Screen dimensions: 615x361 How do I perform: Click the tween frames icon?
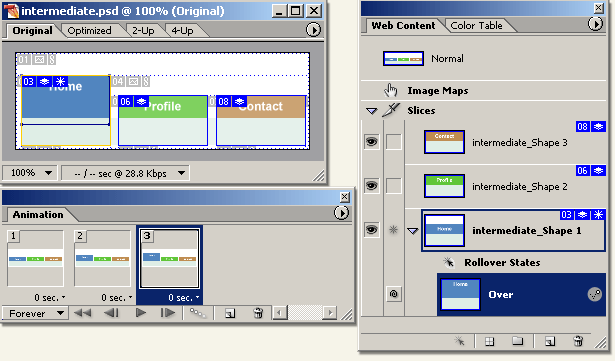197,313
